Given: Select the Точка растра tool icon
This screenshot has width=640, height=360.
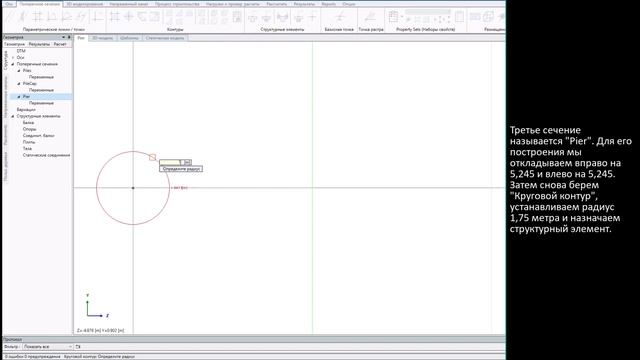Looking at the screenshot, I should 370,18.
